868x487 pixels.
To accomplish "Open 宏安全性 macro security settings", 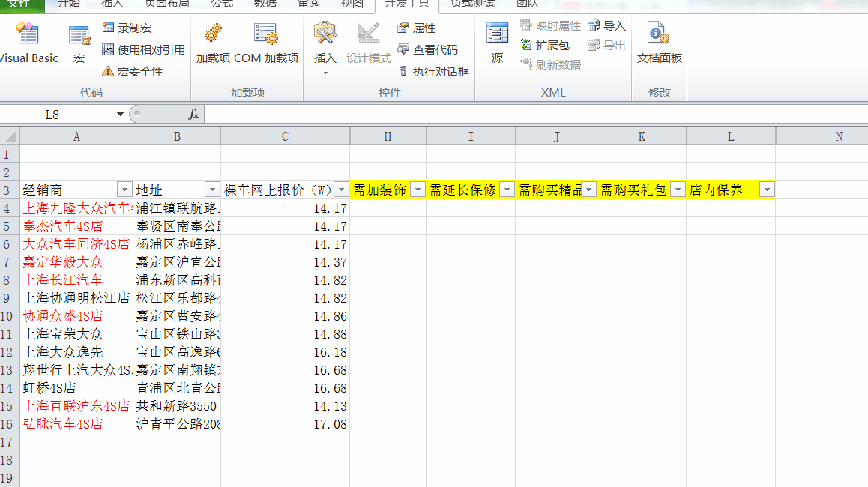I will [133, 72].
